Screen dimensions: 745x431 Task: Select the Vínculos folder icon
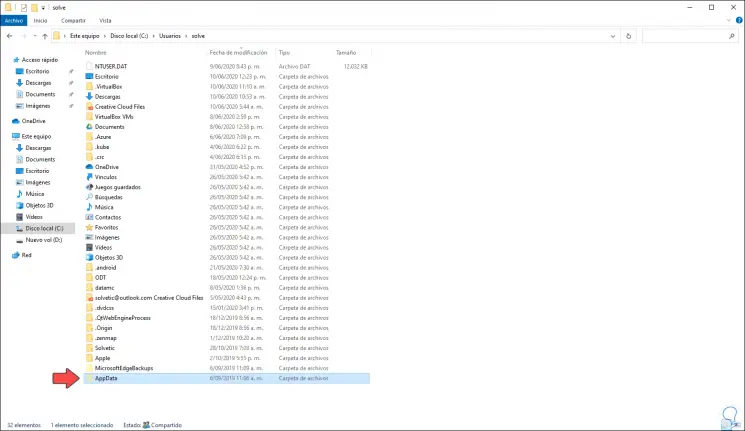[x=89, y=177]
